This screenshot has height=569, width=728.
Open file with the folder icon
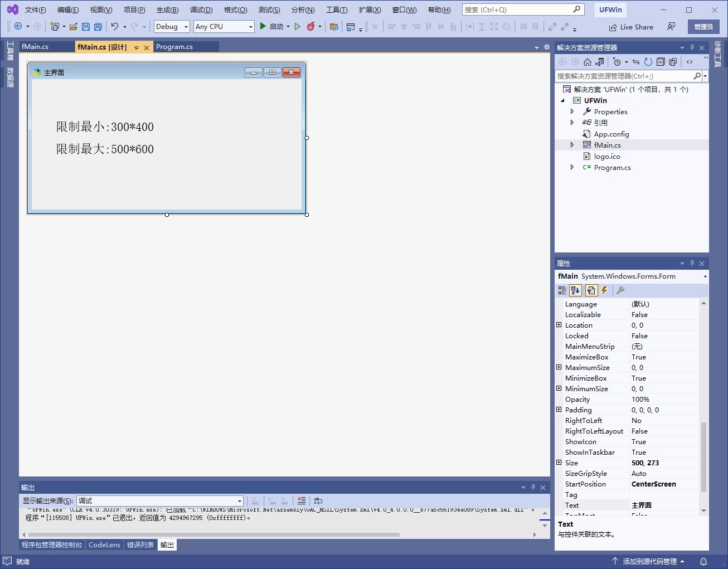tap(73, 26)
